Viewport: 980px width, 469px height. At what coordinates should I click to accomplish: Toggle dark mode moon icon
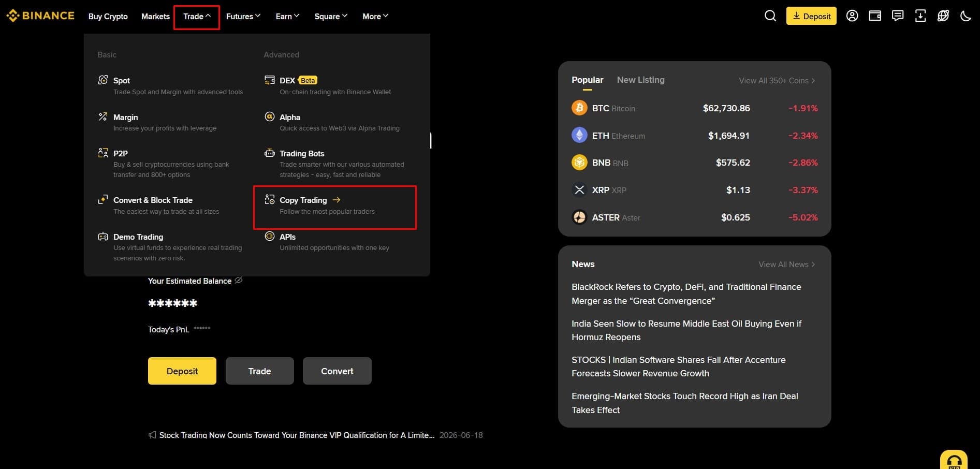pos(966,16)
